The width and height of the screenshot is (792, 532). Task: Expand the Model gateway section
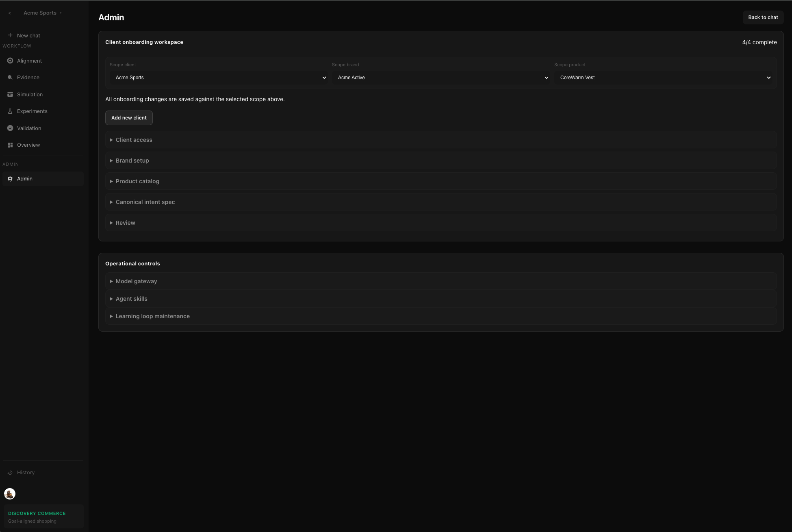point(136,281)
